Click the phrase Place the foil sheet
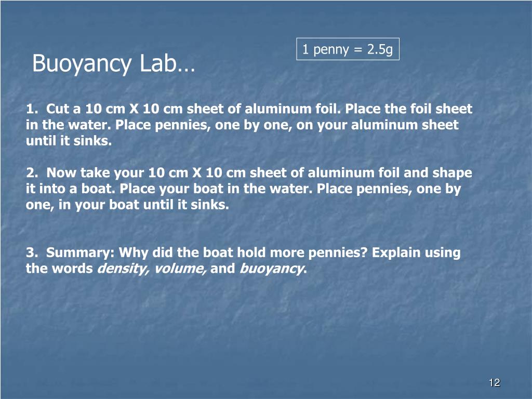The height and width of the screenshot is (399, 532). 408,109
